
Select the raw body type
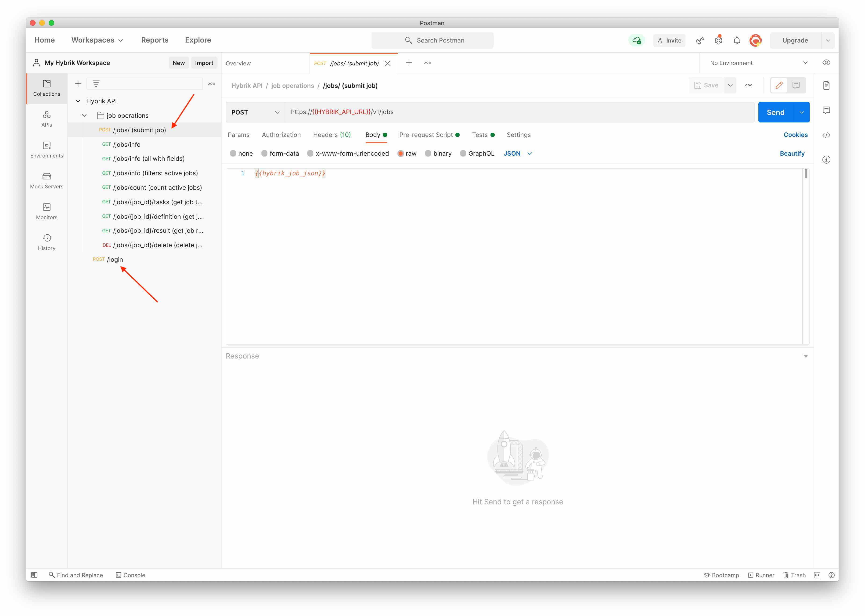point(401,153)
